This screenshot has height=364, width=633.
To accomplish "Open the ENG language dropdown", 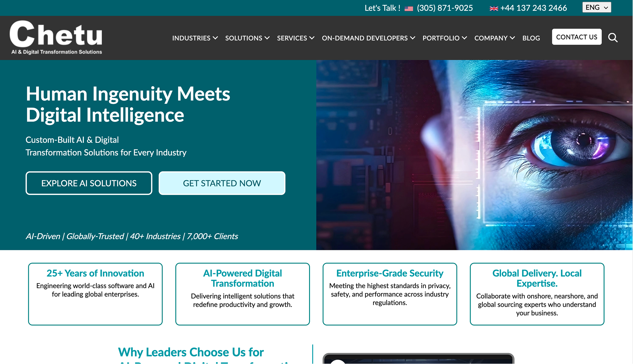I will point(597,7).
